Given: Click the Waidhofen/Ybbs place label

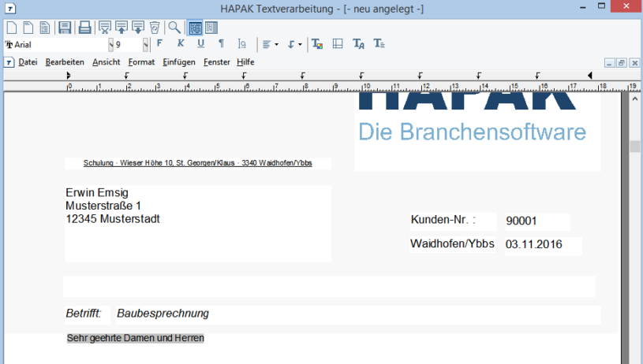Looking at the screenshot, I should 452,243.
